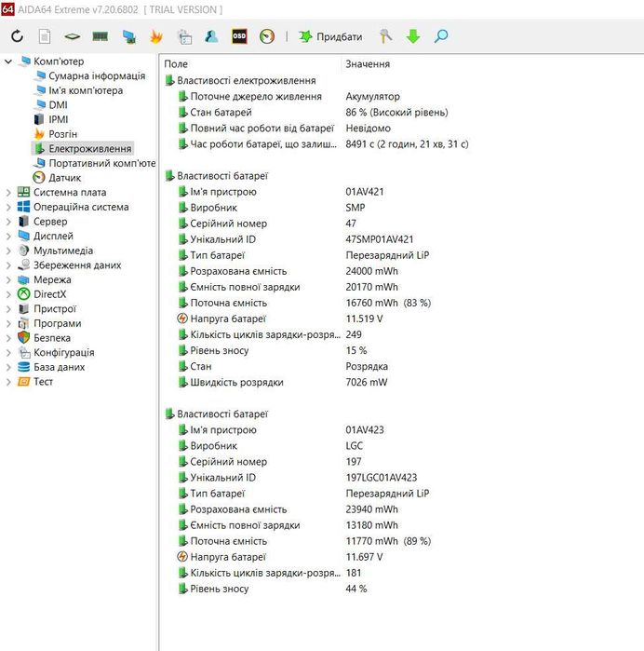This screenshot has width=644, height=651.
Task: Click the Придбати purchase button
Action: click(330, 36)
